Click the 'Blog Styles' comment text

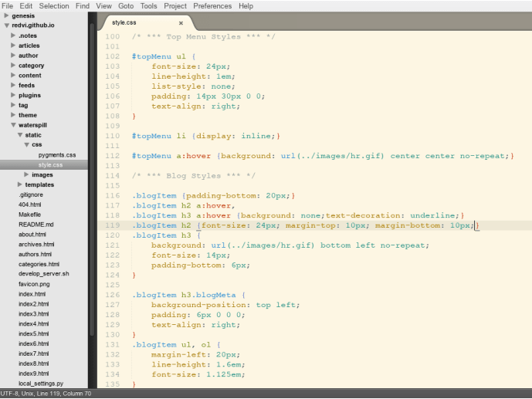click(x=193, y=176)
